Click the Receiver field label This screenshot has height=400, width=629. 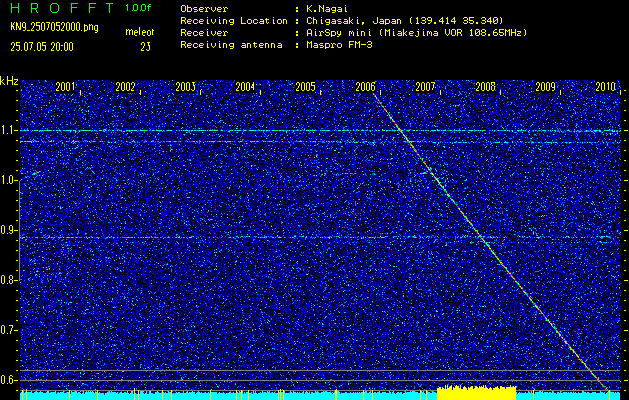tap(204, 32)
